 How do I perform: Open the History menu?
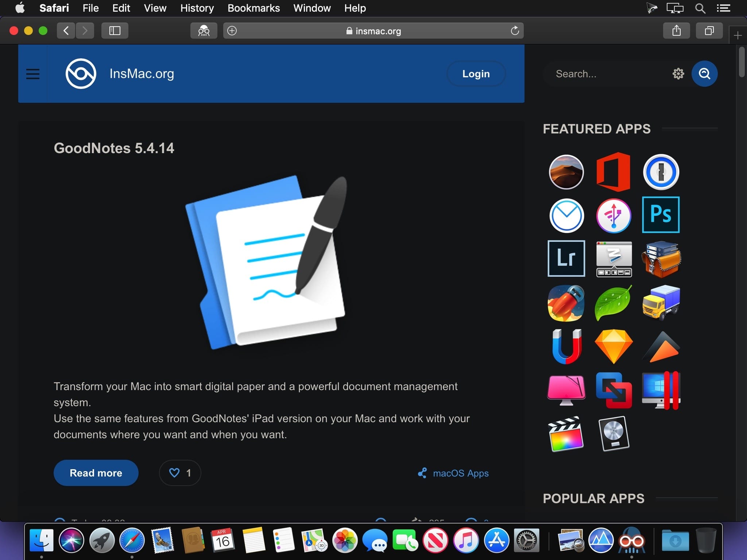click(197, 8)
